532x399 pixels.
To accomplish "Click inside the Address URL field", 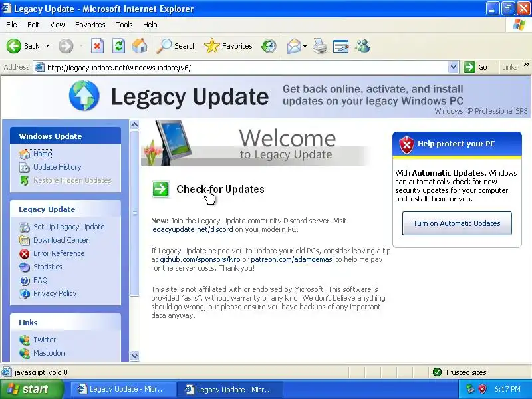I will coord(246,68).
